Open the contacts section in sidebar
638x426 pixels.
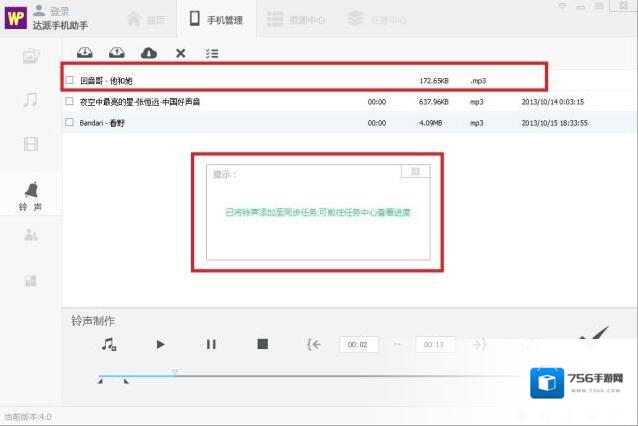31,235
